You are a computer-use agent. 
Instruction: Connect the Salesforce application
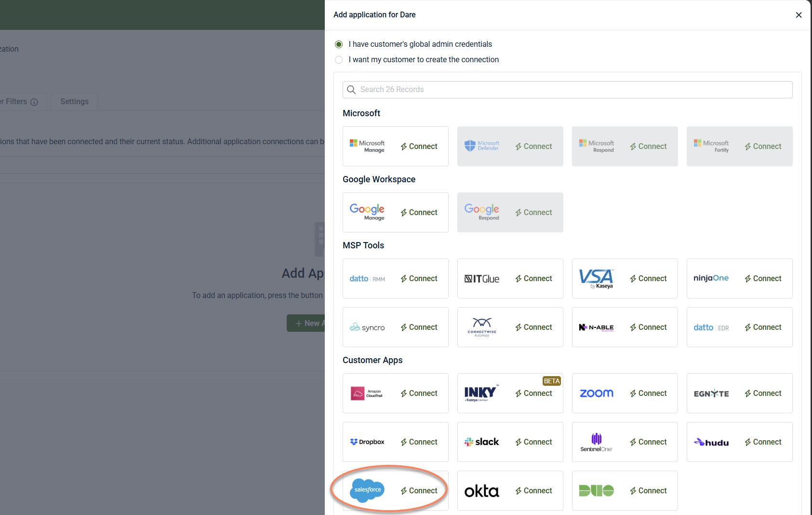point(419,491)
